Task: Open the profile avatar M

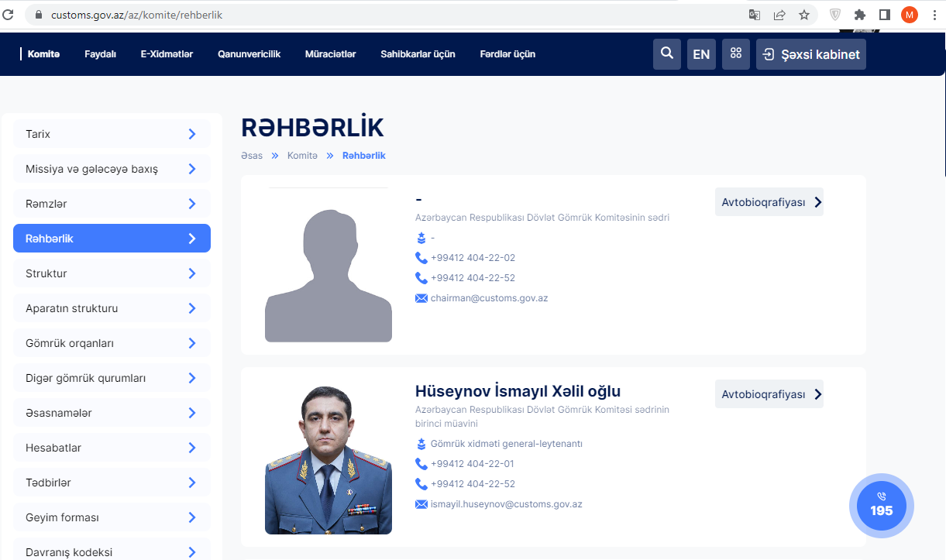Action: (x=910, y=15)
